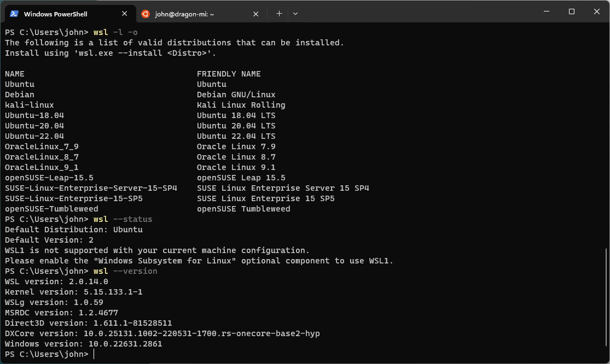Click the Ubuntu icon on the john@dragon-mi tab
This screenshot has height=364, width=610.
pyautogui.click(x=146, y=14)
